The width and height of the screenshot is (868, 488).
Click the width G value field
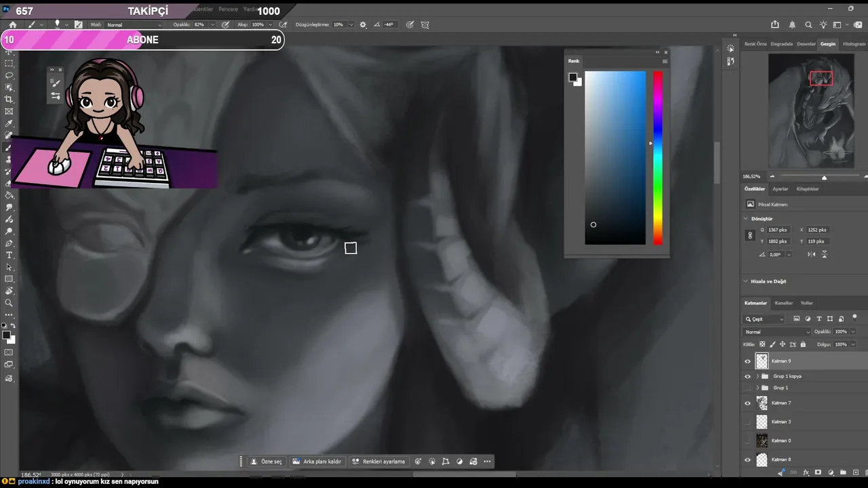point(778,230)
